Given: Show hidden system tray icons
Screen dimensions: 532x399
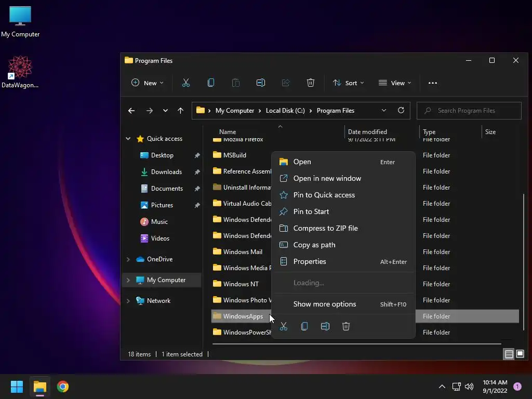Looking at the screenshot, I should (442, 387).
